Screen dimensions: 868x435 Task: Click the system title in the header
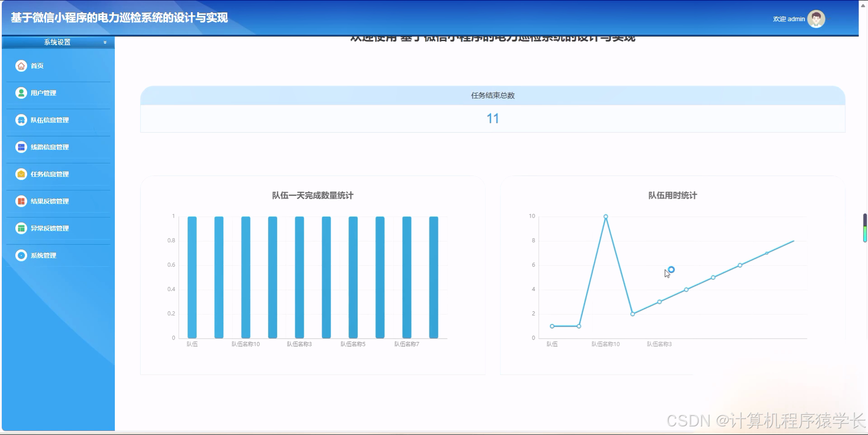(119, 18)
